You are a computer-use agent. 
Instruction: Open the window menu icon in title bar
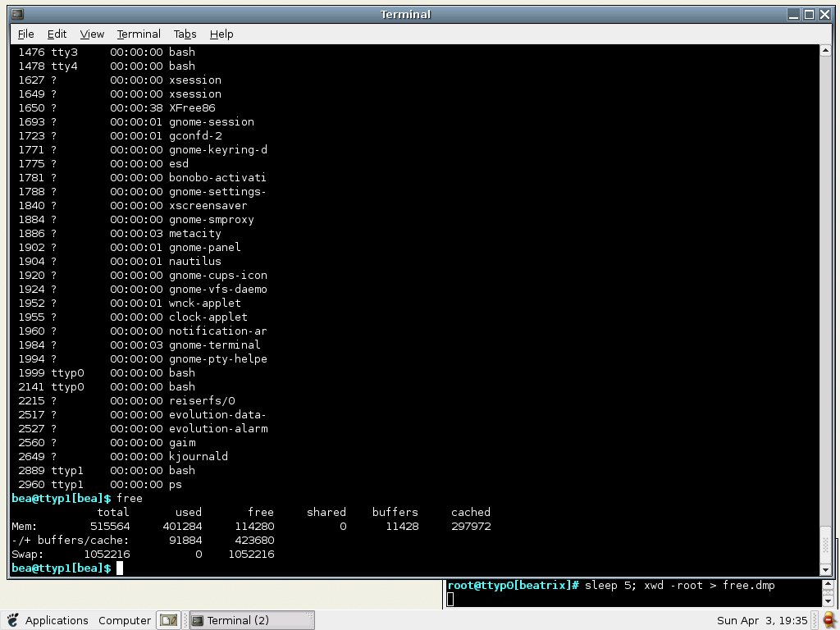[17, 15]
